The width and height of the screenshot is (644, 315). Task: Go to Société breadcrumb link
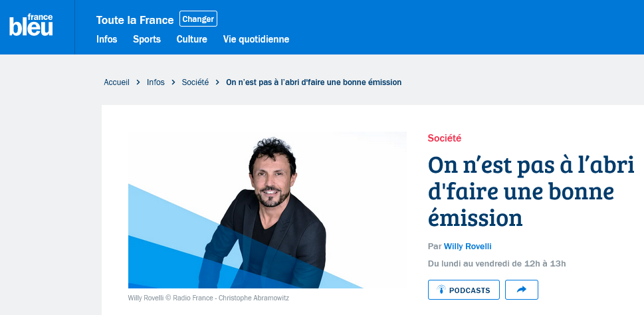click(195, 82)
